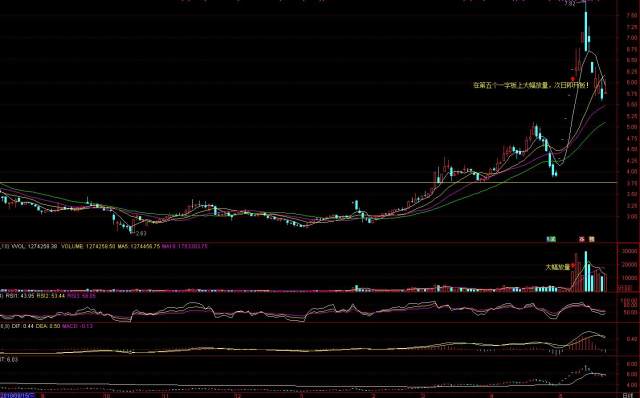The image size is (640, 398).
Task: Click the cyan volume spike near mid-chart
Action: [x=356, y=288]
